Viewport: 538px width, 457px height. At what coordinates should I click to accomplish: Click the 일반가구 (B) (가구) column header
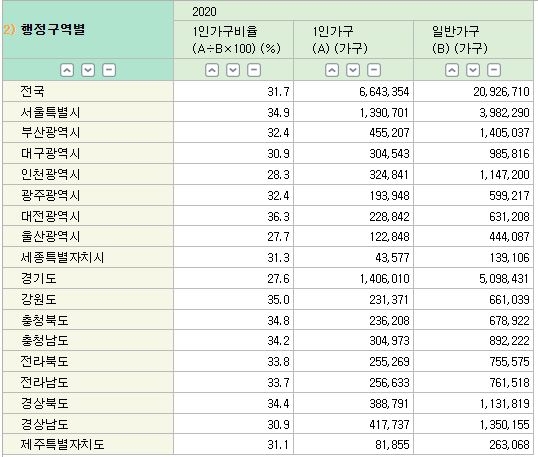pos(459,40)
